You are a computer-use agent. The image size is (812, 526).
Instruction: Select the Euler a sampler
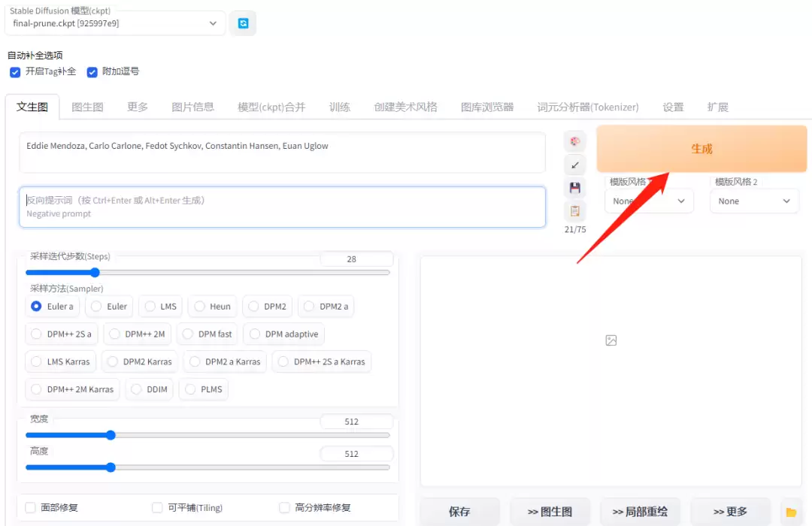coord(53,307)
